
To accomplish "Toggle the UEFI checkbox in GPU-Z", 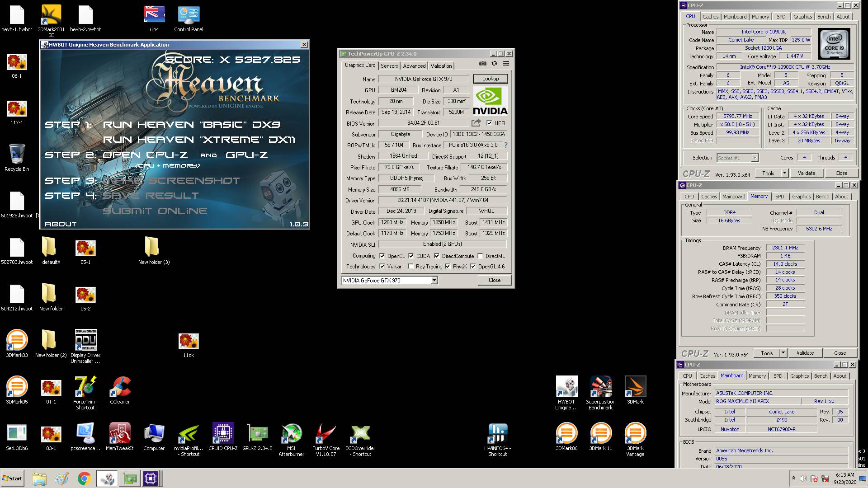I will point(489,123).
